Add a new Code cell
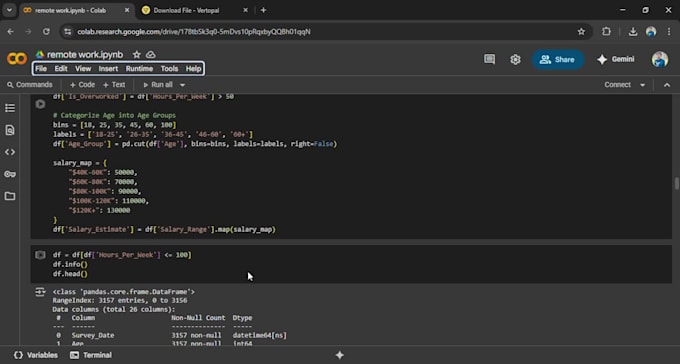680x364 pixels. pos(82,85)
